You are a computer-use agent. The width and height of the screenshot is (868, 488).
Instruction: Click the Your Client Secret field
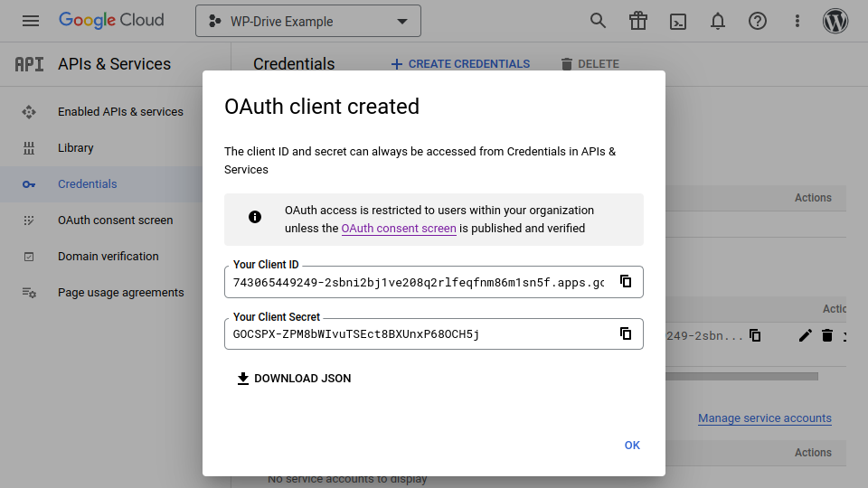pyautogui.click(x=418, y=334)
